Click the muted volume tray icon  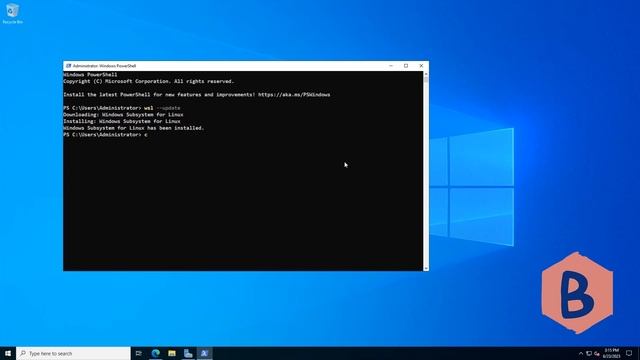pos(597,353)
